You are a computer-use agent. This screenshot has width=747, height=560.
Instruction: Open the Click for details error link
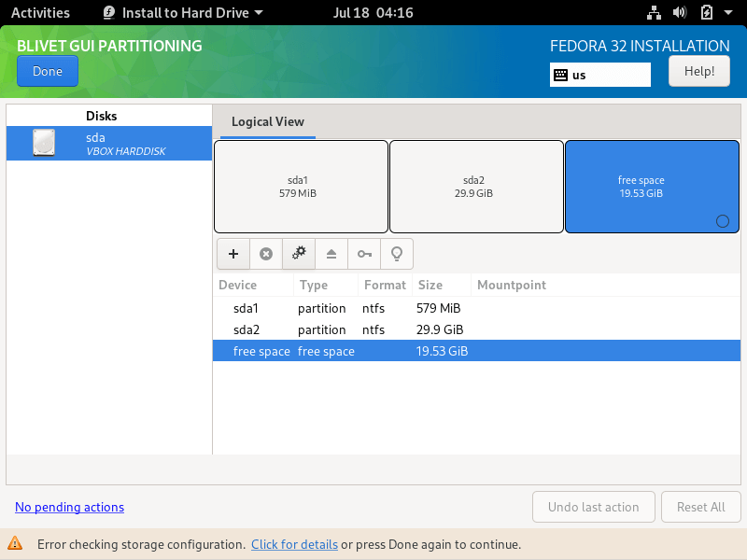pyautogui.click(x=294, y=544)
